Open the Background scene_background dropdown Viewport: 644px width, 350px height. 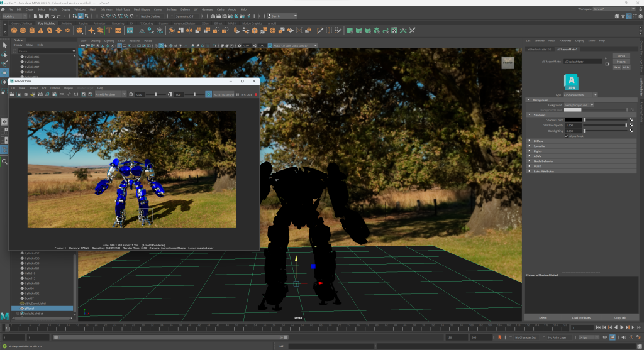coord(579,105)
